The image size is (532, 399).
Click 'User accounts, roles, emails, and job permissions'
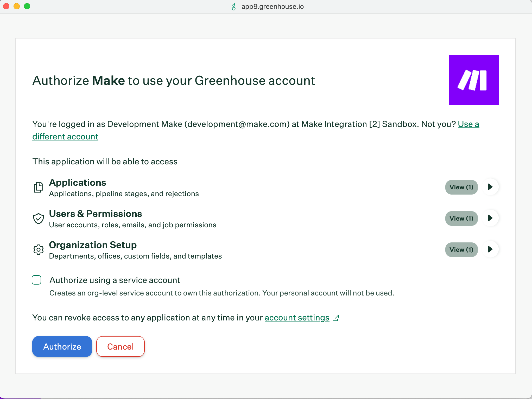tap(133, 225)
